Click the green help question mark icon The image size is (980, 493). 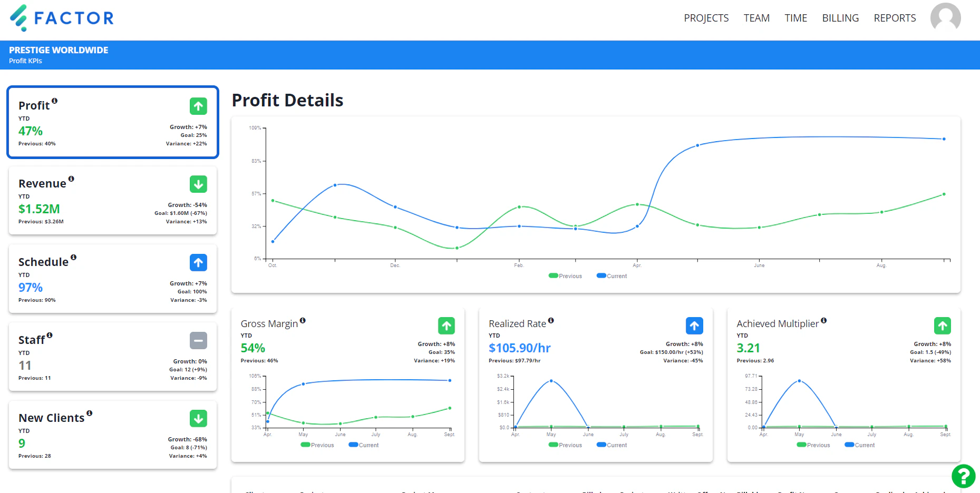[963, 477]
